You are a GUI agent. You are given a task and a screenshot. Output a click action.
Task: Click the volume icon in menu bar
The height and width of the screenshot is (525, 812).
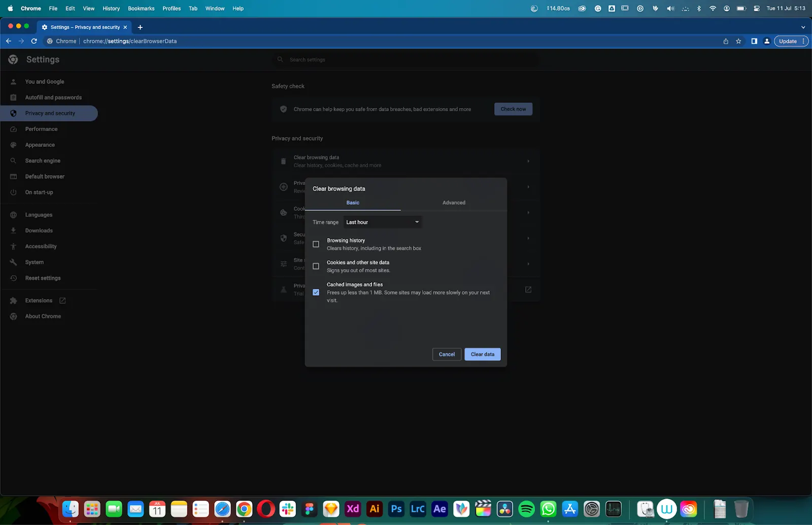tap(670, 8)
